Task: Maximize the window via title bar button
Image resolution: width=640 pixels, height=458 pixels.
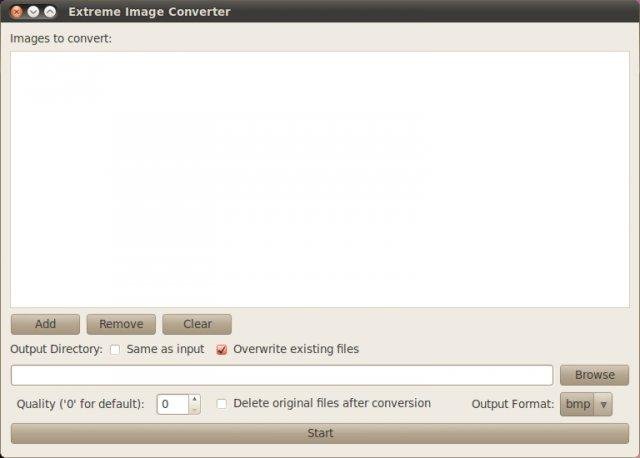Action: coord(50,12)
